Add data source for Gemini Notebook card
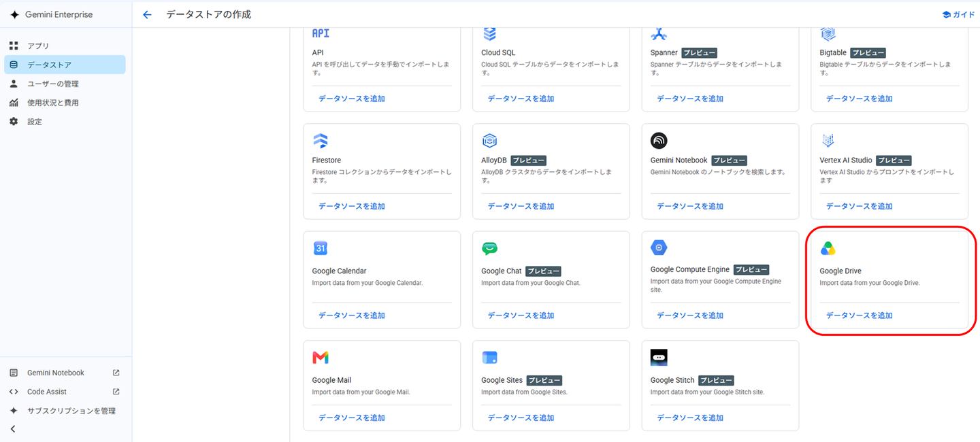The width and height of the screenshot is (980, 442). coord(690,206)
